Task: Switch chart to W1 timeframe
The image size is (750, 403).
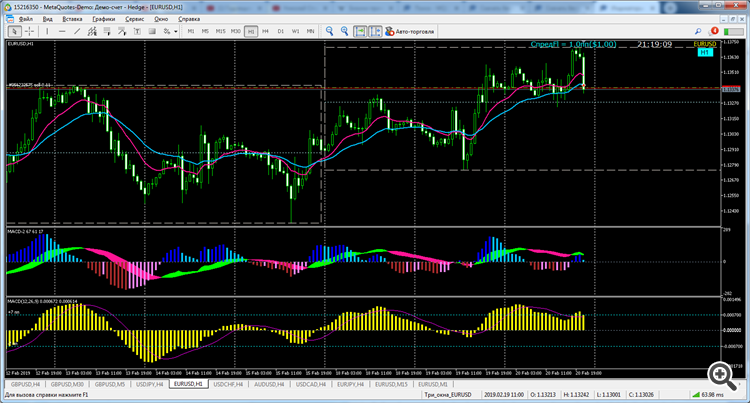Action: pos(296,32)
